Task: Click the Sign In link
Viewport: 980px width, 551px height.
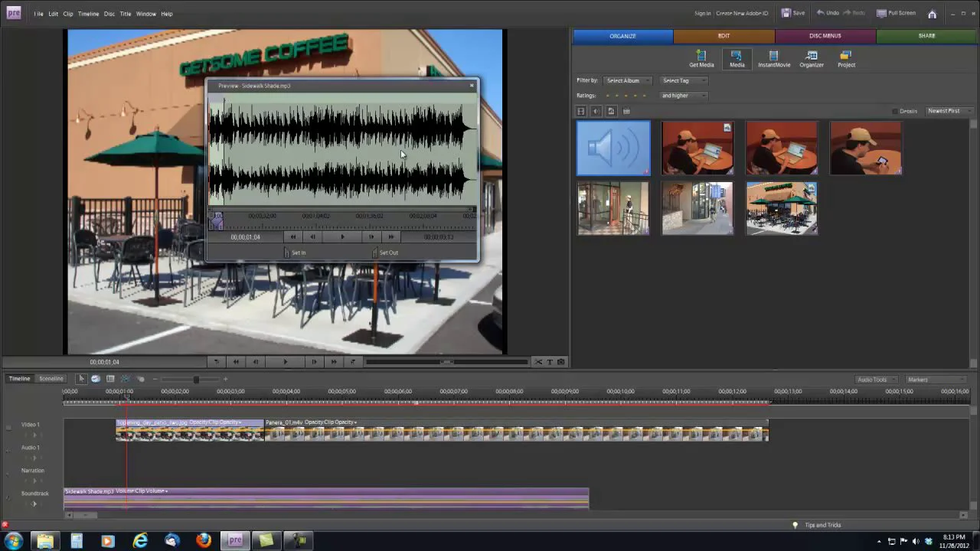Action: click(702, 14)
